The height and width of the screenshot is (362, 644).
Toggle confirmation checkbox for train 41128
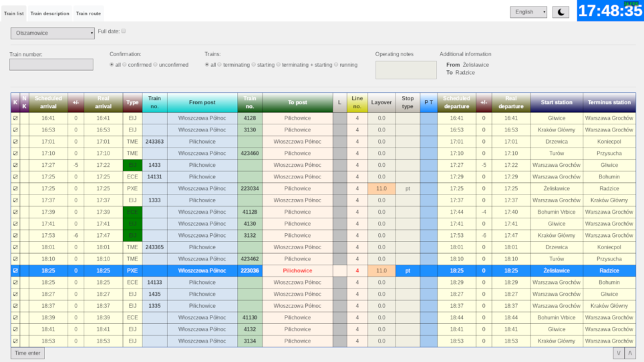[15, 212]
